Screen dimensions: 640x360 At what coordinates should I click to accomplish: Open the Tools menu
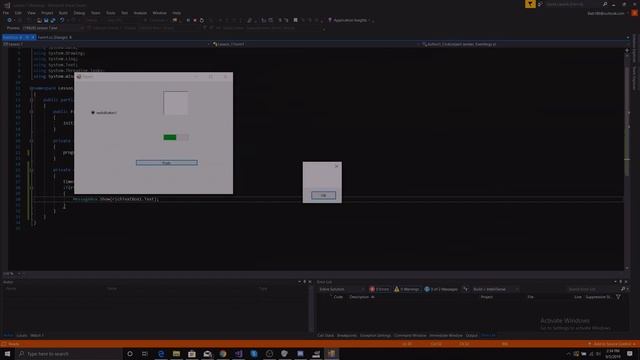click(x=111, y=13)
